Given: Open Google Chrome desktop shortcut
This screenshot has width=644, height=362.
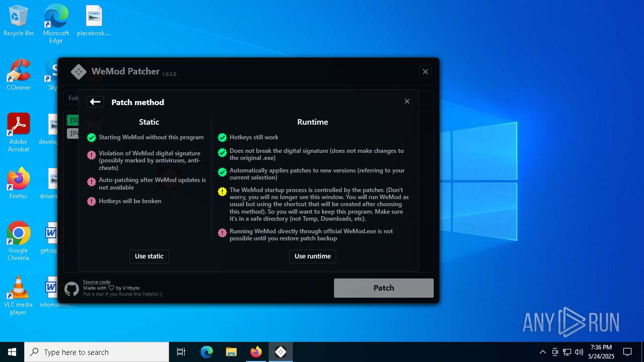Looking at the screenshot, I should [x=19, y=241].
